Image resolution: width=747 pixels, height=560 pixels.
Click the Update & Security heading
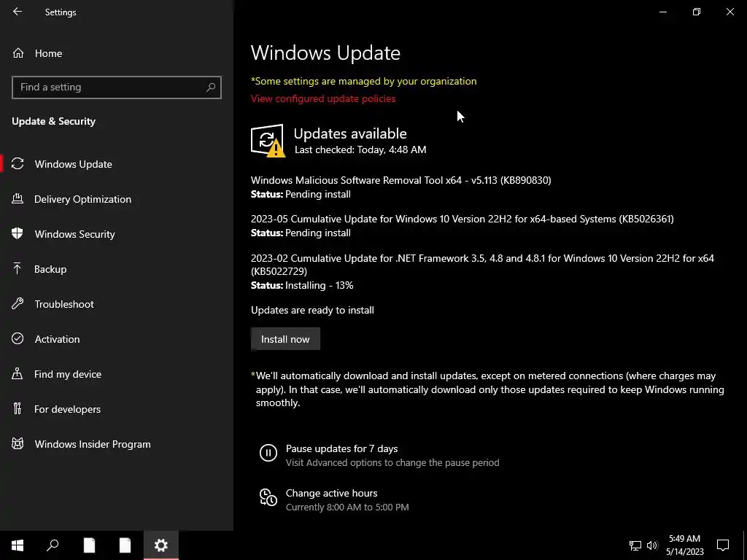53,122
